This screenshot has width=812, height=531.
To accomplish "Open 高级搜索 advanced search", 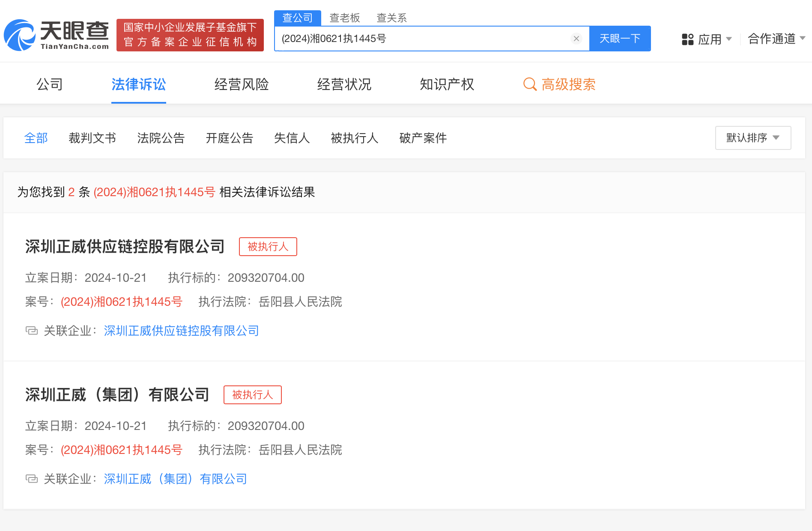I will [560, 84].
